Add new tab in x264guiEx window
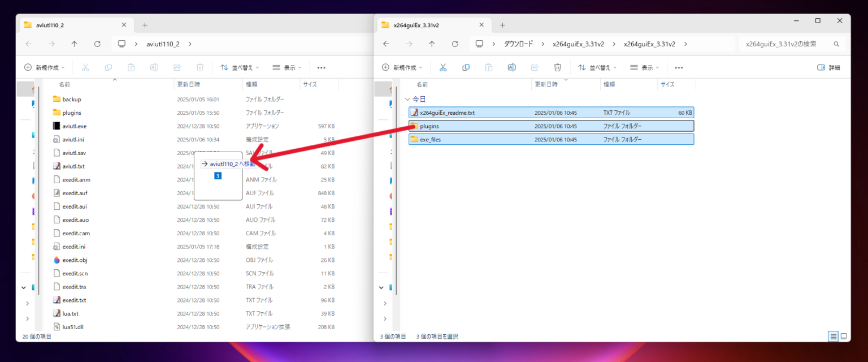Image resolution: width=868 pixels, height=362 pixels. click(502, 25)
